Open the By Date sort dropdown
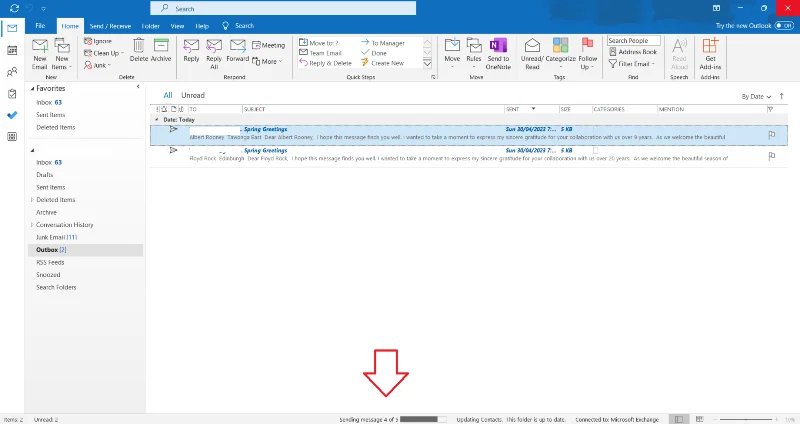The height and width of the screenshot is (424, 800). tap(756, 96)
